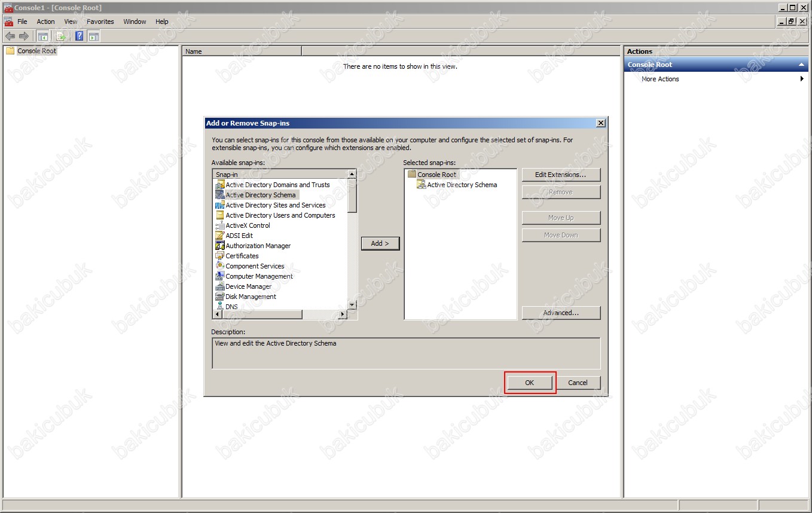Select the Authorization Manager snap-in icon
Image resolution: width=812 pixels, height=513 pixels.
point(220,246)
